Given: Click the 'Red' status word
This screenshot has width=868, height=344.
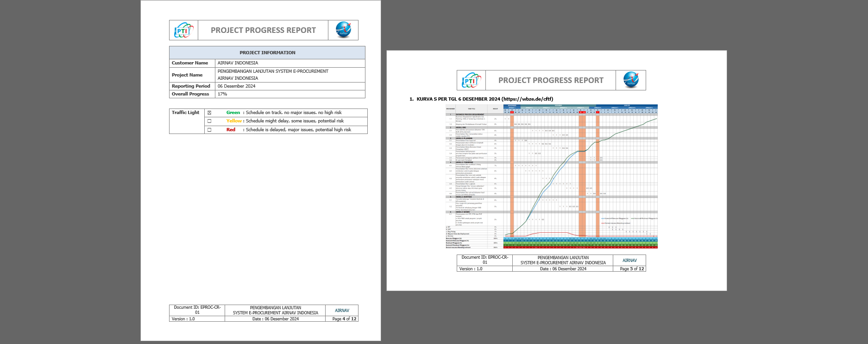Looking at the screenshot, I should 231,130.
